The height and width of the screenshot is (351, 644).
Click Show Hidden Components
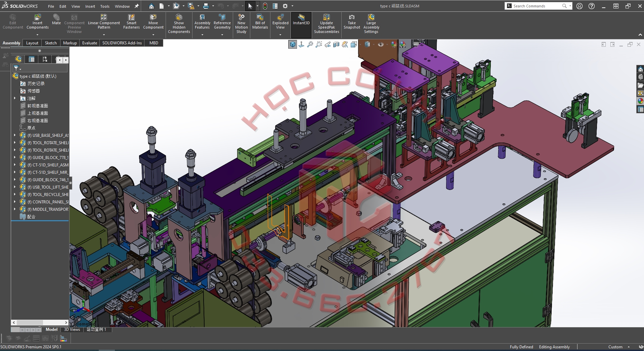coord(179,24)
